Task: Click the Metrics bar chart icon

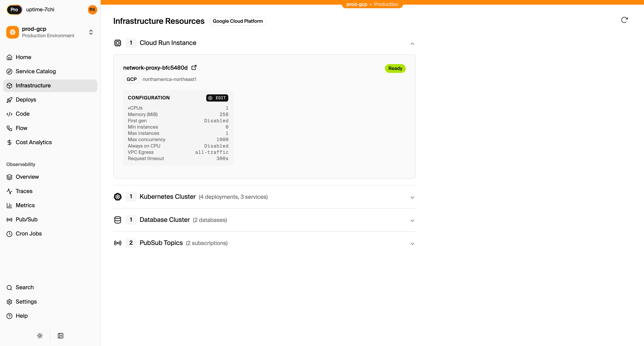Action: point(9,205)
